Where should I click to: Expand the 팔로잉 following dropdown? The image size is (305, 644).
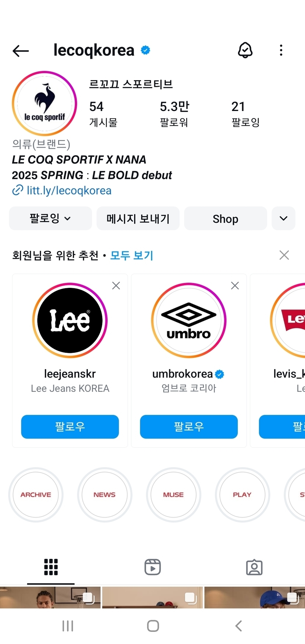pos(50,218)
